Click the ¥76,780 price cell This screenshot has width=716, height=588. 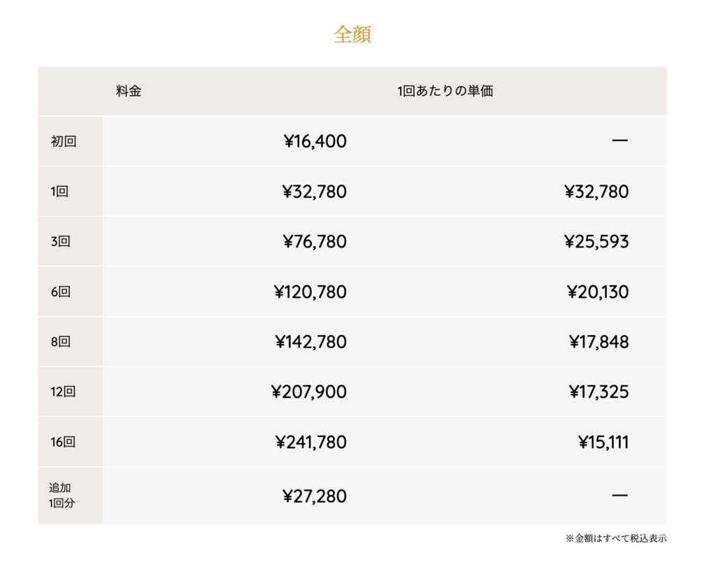[315, 242]
